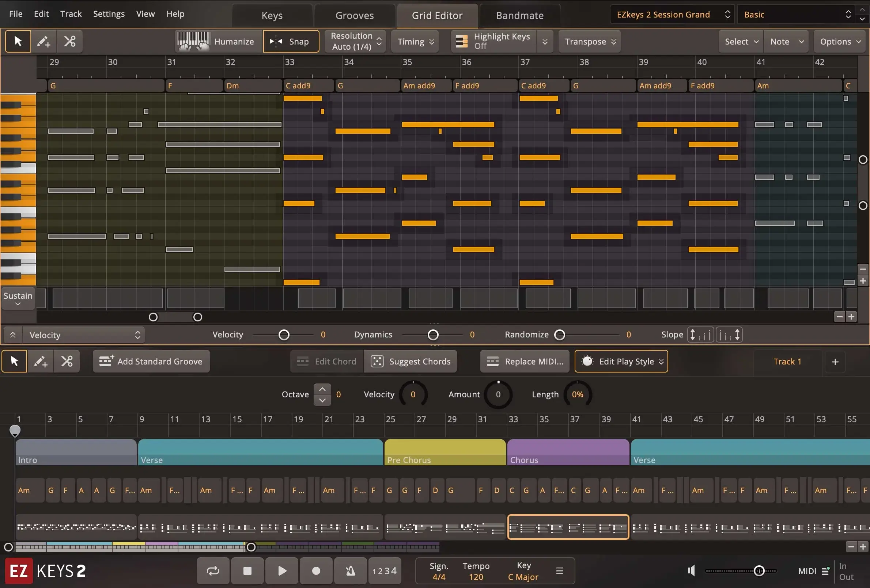Click the speaker volume icon
This screenshot has height=588, width=870.
point(691,571)
